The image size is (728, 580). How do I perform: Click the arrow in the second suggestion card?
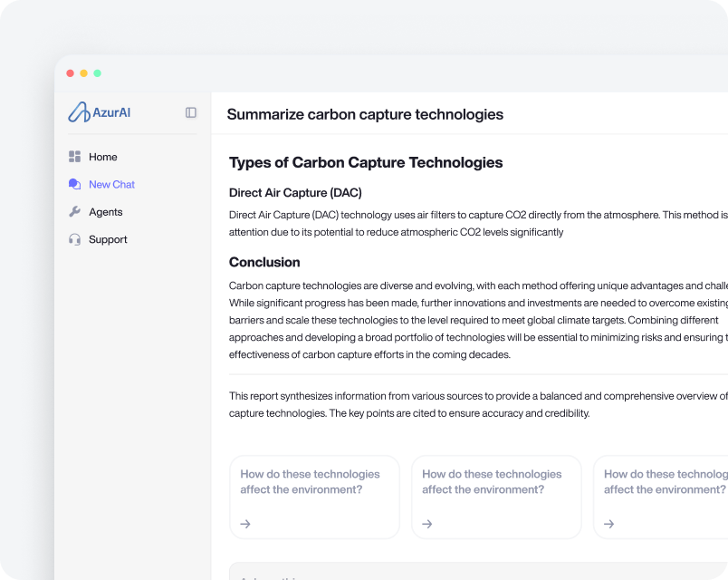point(427,524)
